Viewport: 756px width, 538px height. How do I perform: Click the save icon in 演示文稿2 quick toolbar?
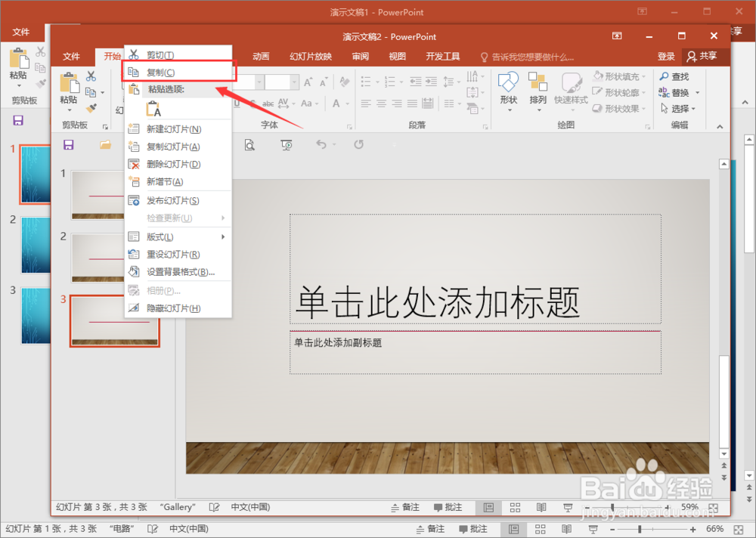[69, 145]
